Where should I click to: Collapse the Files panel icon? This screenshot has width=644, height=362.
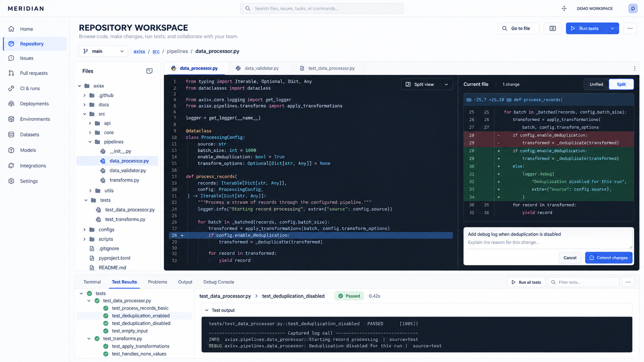coord(149,71)
